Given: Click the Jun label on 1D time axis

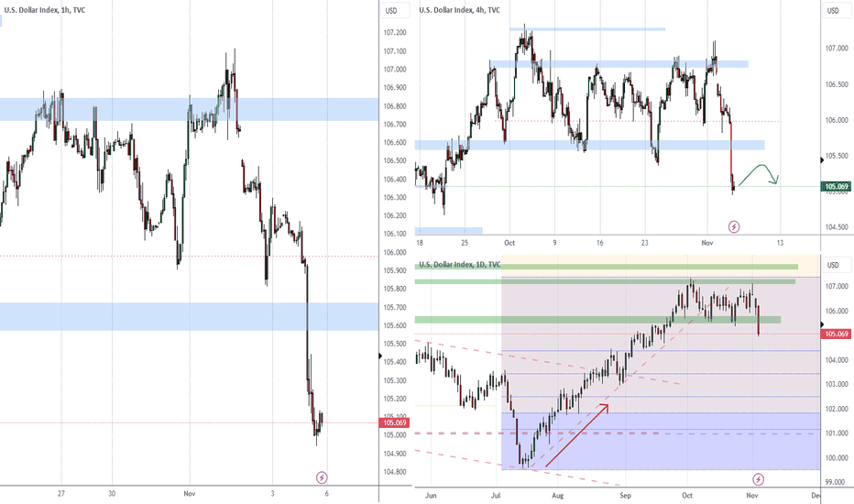Looking at the screenshot, I should click(431, 495).
